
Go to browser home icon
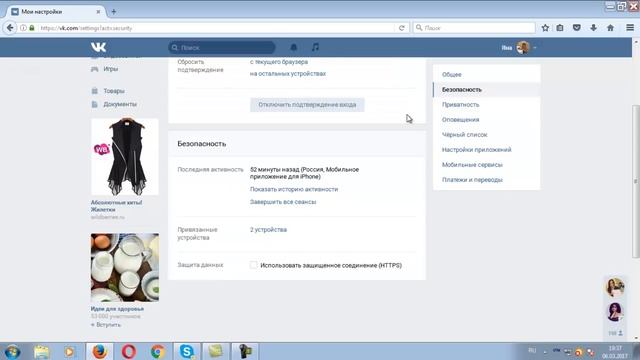[x=610, y=28]
